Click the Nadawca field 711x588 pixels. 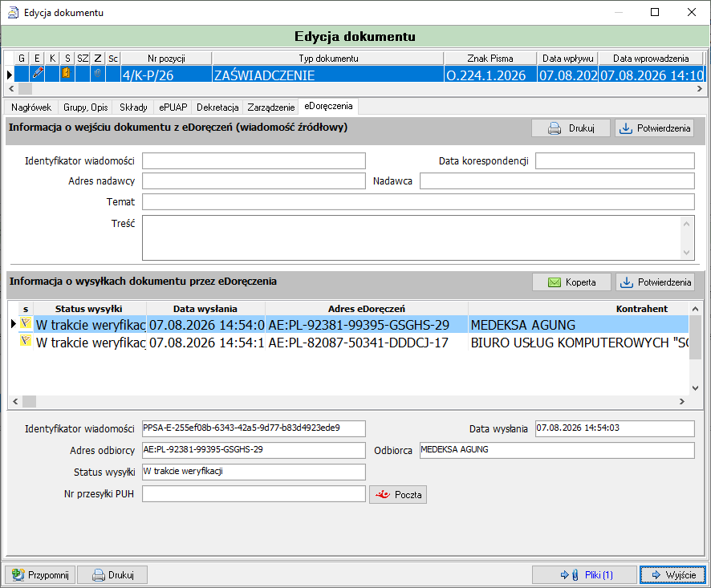[x=557, y=180]
